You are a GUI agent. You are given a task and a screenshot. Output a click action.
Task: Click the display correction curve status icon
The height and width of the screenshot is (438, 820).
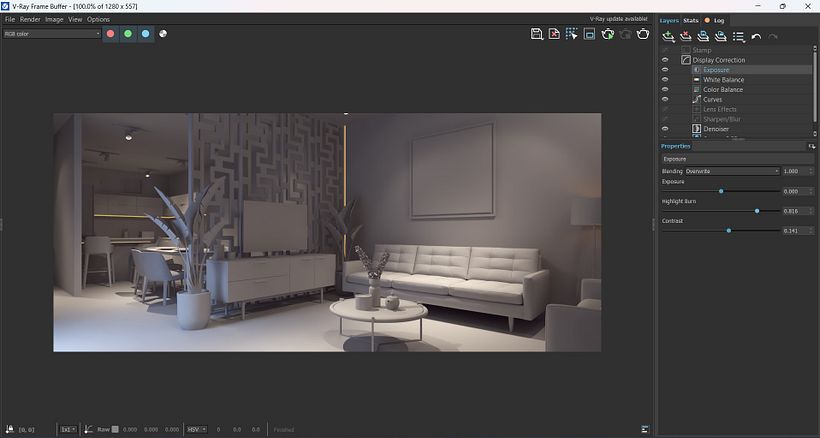[88, 429]
